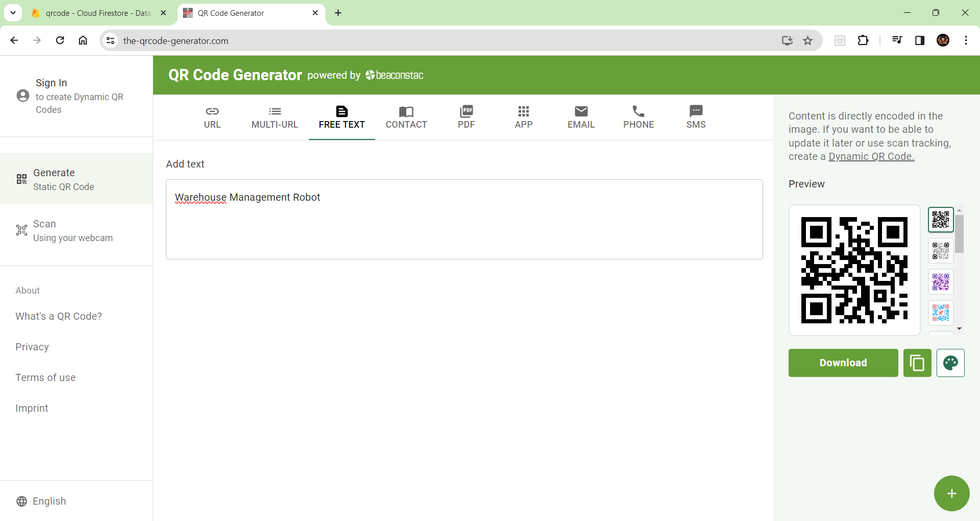Change language from English

click(x=50, y=501)
